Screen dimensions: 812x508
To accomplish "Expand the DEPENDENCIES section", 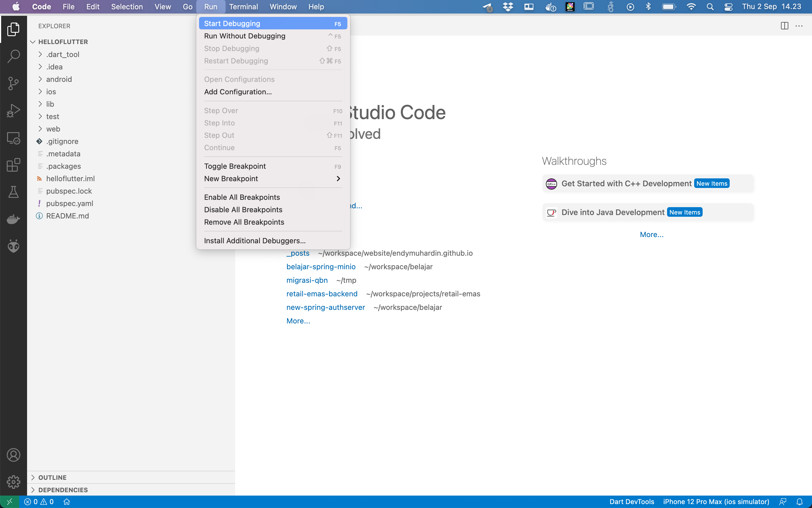I will (63, 490).
